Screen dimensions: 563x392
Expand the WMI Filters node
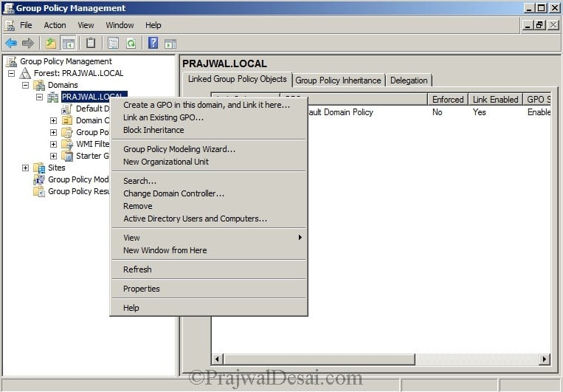click(x=54, y=144)
